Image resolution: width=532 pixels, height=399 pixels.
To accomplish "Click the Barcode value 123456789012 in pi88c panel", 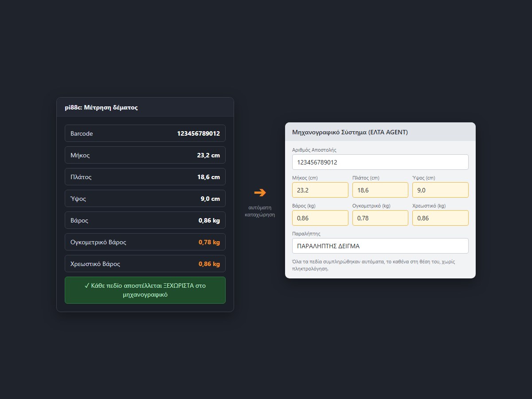I will tap(199, 133).
